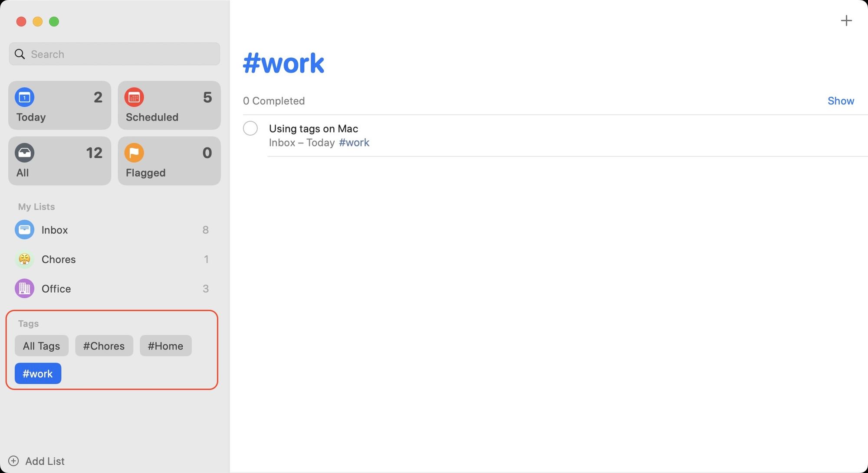Show completed reminders
The image size is (868, 473).
coord(841,101)
